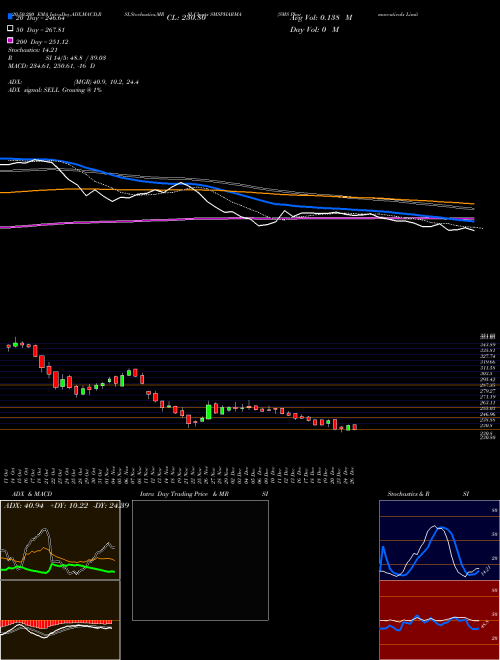The image size is (500, 660).
Task: Click the white 50 Day legend swatch
Action: click(x=11, y=29)
